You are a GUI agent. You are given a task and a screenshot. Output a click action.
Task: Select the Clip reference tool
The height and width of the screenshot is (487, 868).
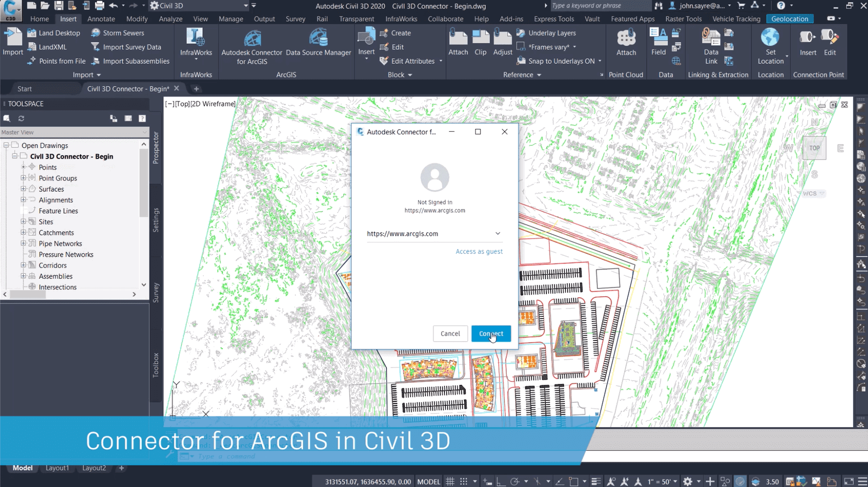(x=480, y=38)
